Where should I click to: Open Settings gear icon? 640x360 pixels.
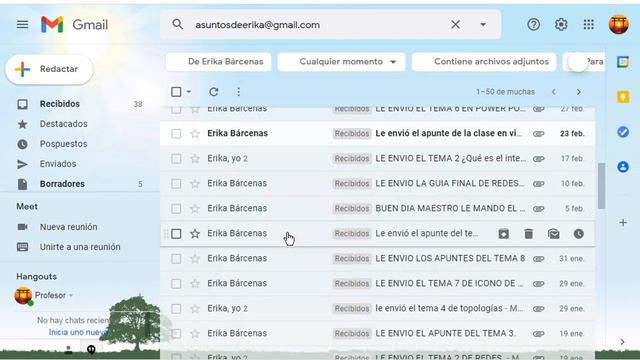click(x=561, y=24)
